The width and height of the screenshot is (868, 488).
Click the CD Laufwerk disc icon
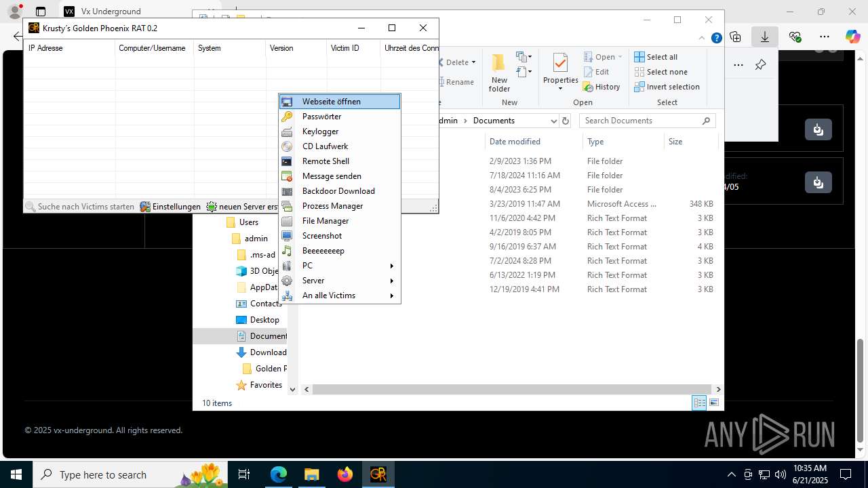tap(287, 146)
